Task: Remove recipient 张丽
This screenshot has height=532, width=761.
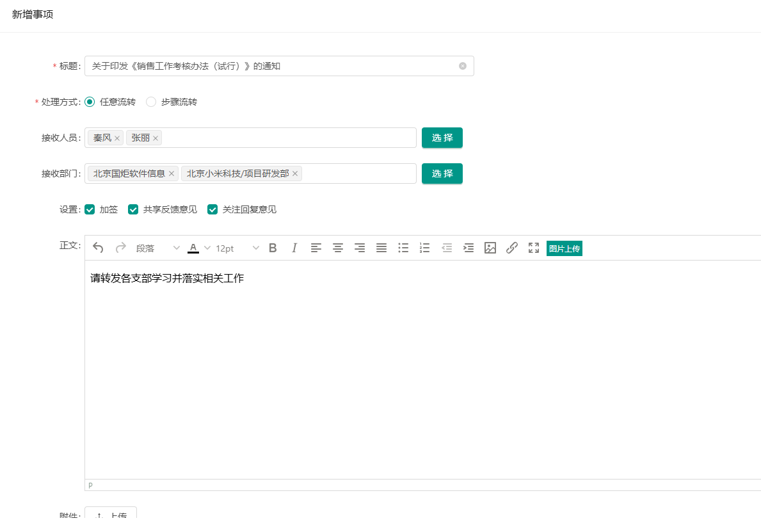Action: (x=156, y=138)
